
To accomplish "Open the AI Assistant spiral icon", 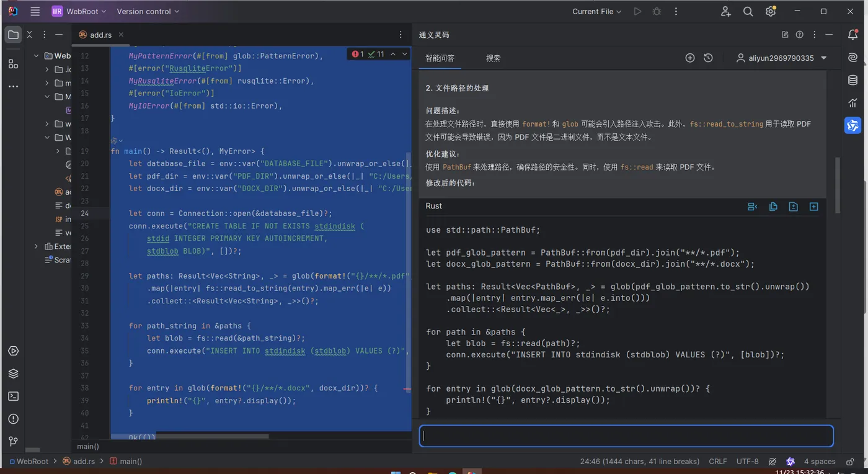I will pyautogui.click(x=853, y=58).
